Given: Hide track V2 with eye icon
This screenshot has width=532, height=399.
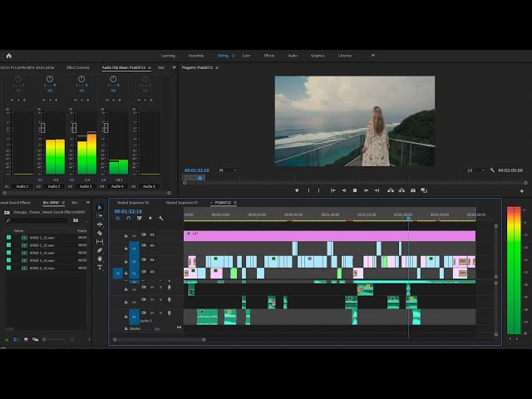Looking at the screenshot, I should pos(152,260).
